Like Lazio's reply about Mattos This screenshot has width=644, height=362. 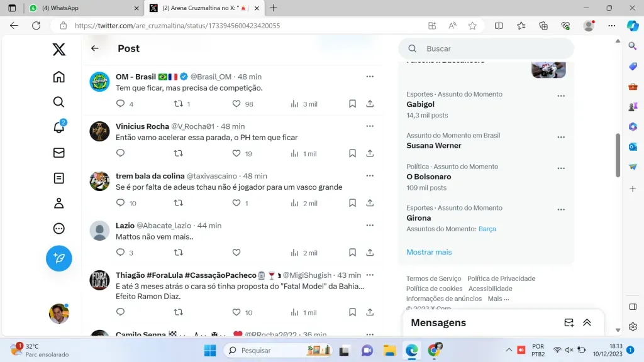click(x=236, y=253)
